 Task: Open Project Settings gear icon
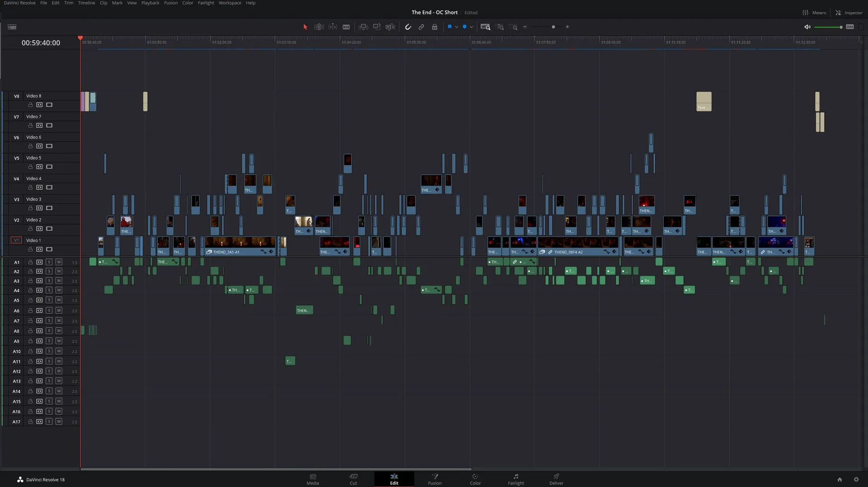click(856, 480)
